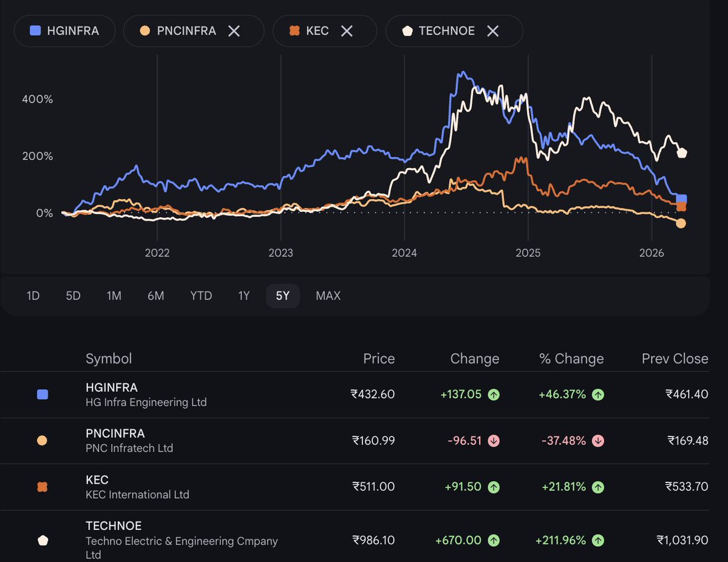Click the KEC marker at the chart's right edge
The image size is (728, 562).
681,208
